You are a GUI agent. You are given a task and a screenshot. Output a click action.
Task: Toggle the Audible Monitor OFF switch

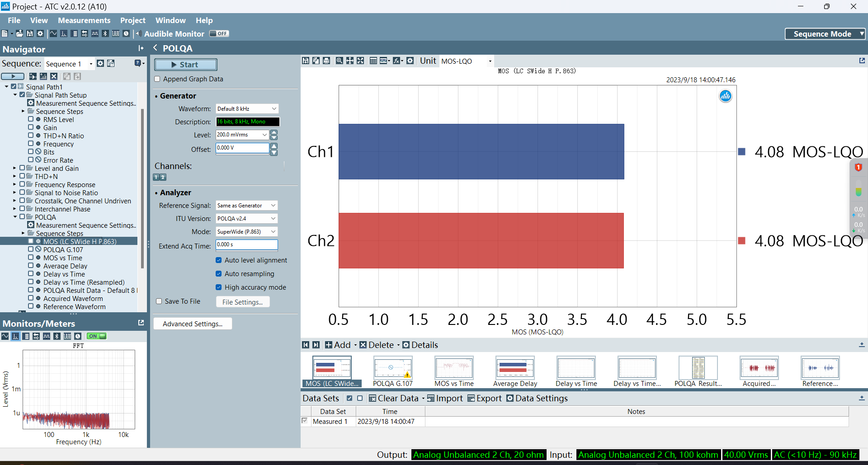(219, 33)
